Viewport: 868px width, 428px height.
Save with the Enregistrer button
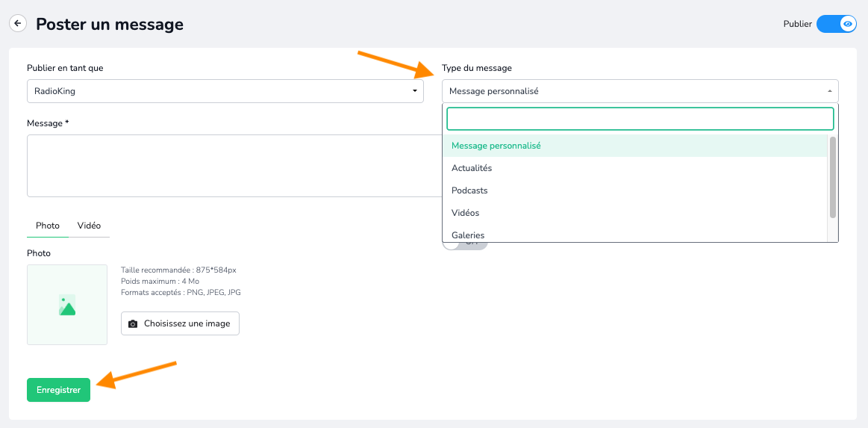coord(58,390)
